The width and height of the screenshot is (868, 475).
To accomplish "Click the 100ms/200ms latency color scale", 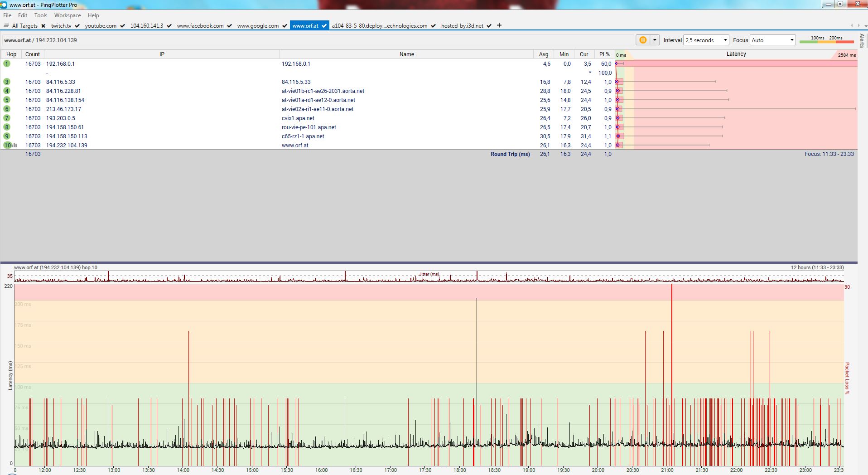I will coord(826,40).
